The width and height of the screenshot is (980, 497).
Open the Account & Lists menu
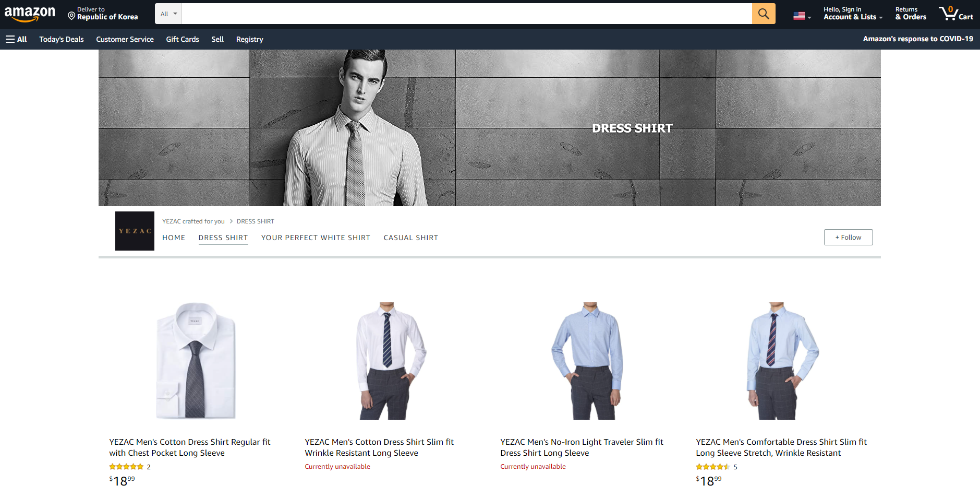coord(853,14)
